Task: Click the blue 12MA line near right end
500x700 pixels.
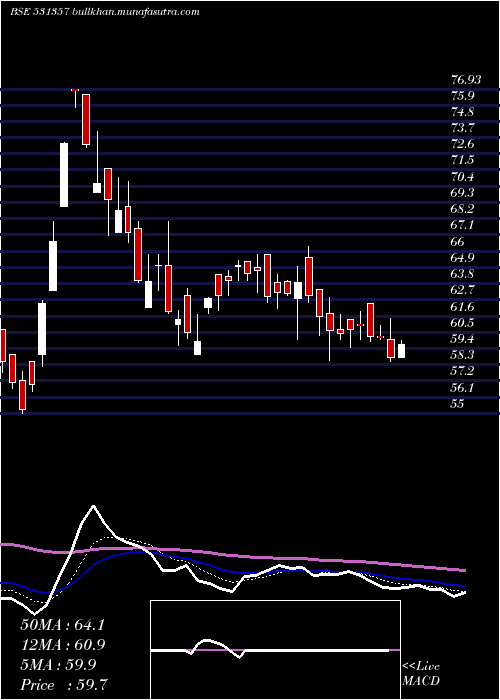Action: coord(455,584)
